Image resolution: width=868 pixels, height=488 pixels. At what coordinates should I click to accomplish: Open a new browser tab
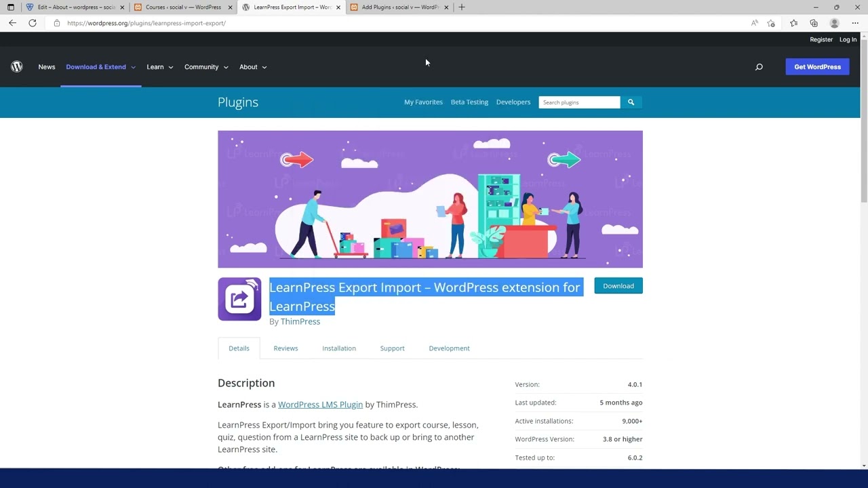[x=462, y=7]
